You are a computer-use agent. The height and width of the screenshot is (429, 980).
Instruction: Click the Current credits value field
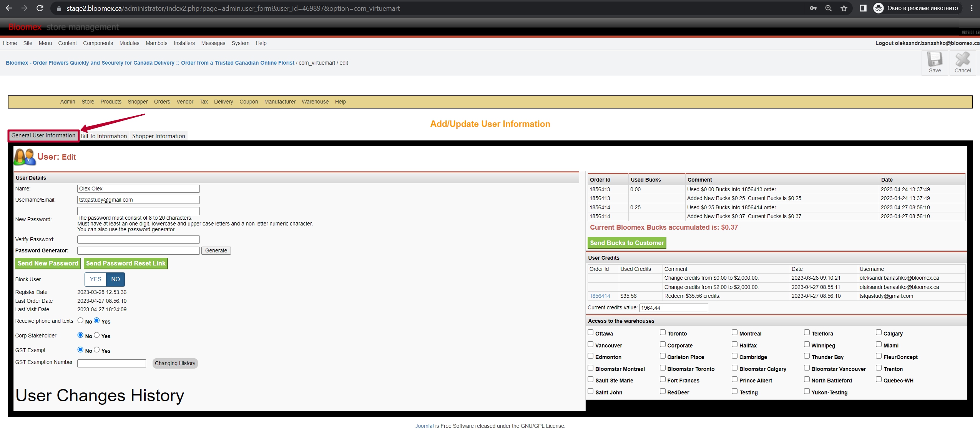(673, 308)
